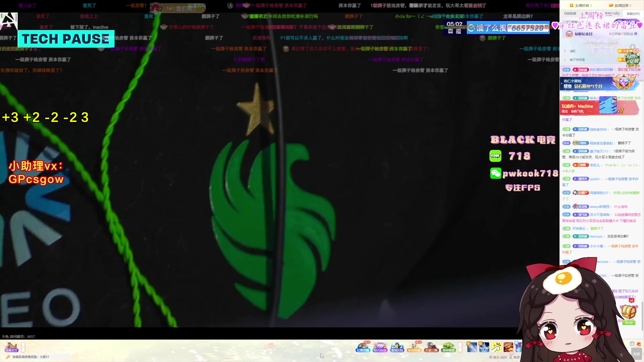This screenshot has height=362, width=644.
Task: Open the 森林物语 game icon
Action: (x=448, y=347)
